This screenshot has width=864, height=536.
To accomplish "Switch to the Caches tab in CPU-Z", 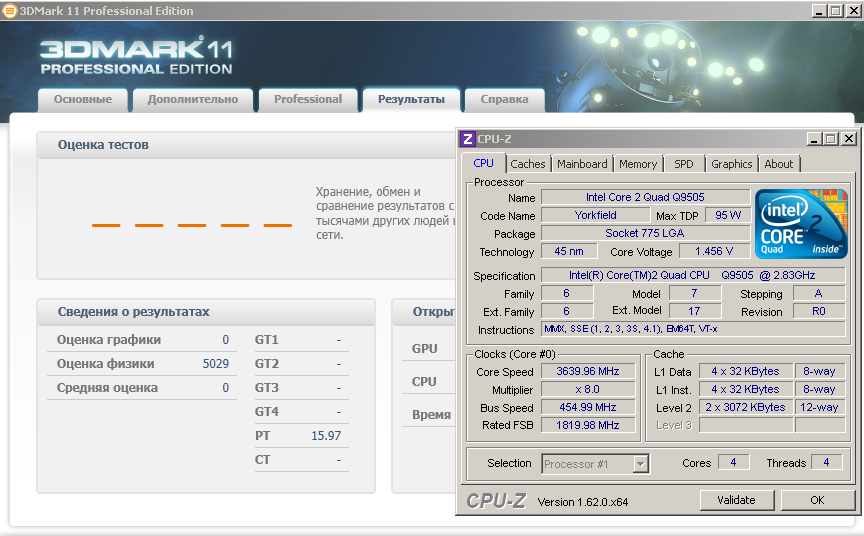I will click(x=527, y=164).
